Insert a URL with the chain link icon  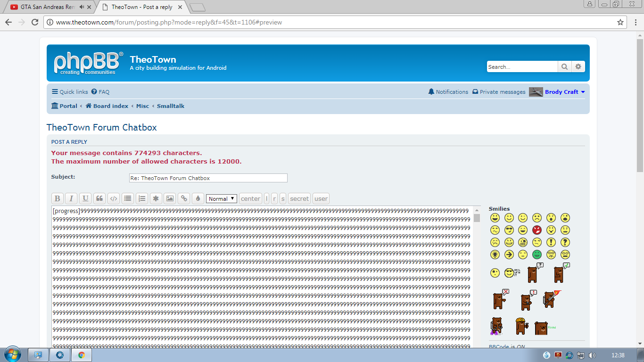(184, 198)
